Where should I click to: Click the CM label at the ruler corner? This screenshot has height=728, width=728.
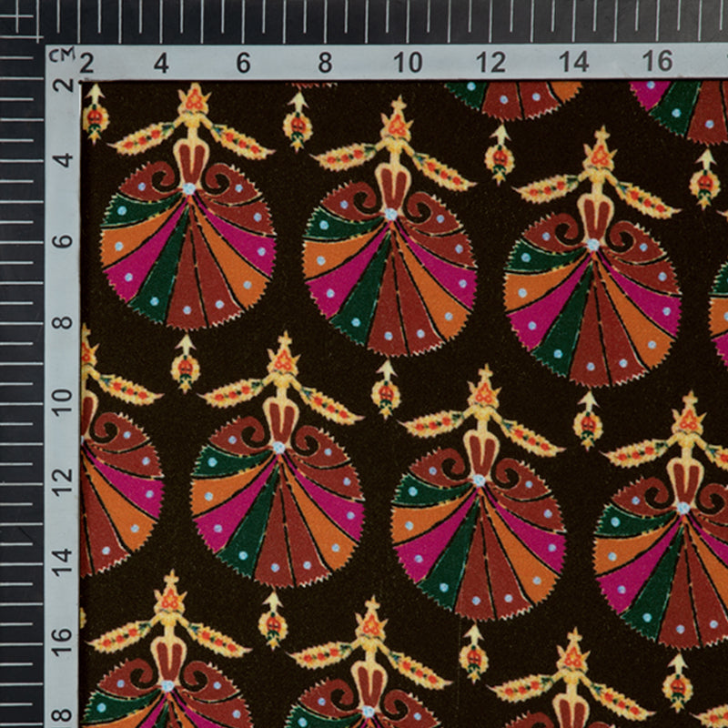[x=61, y=55]
